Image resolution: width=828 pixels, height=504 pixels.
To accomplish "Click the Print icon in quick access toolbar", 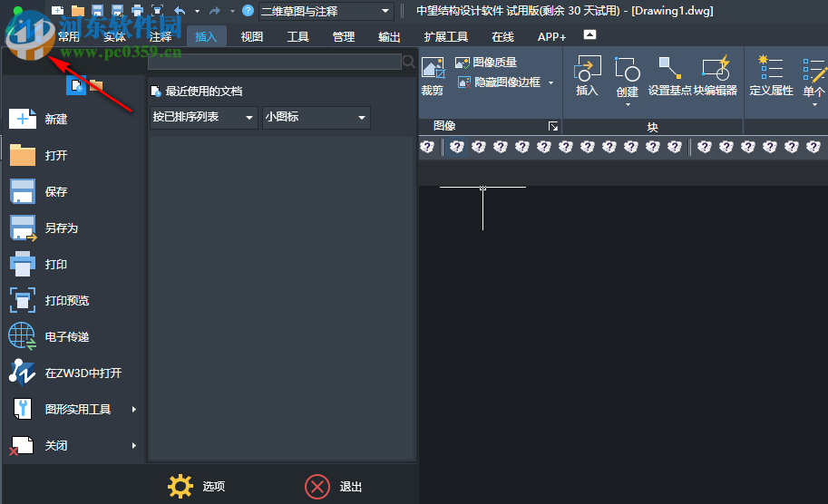I will point(137,11).
